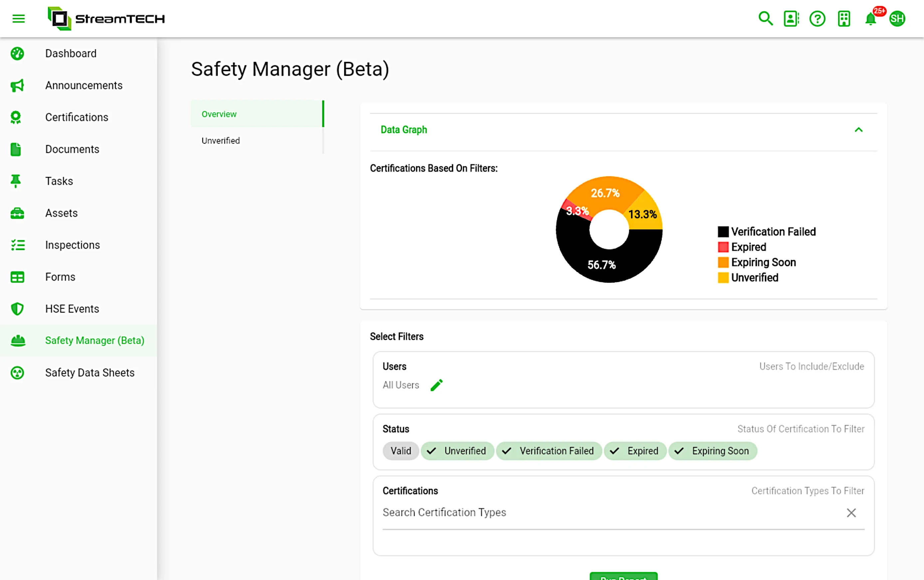
Task: Open HSE Events in sidebar
Action: click(x=79, y=309)
